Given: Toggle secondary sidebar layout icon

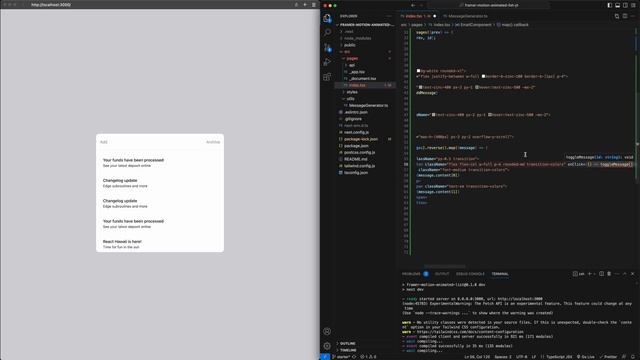Looking at the screenshot, I should (625, 5).
